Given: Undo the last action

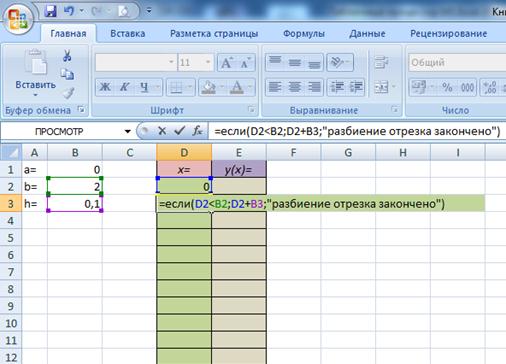Looking at the screenshot, I should (69, 11).
